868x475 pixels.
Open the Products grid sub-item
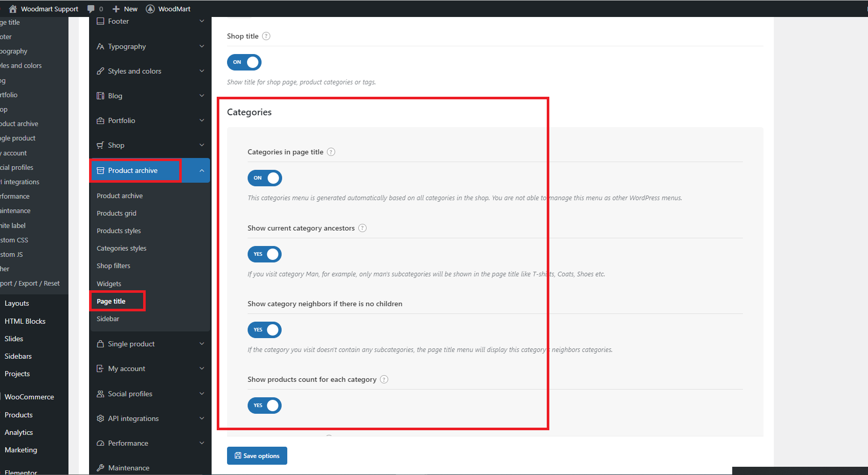pyautogui.click(x=117, y=213)
